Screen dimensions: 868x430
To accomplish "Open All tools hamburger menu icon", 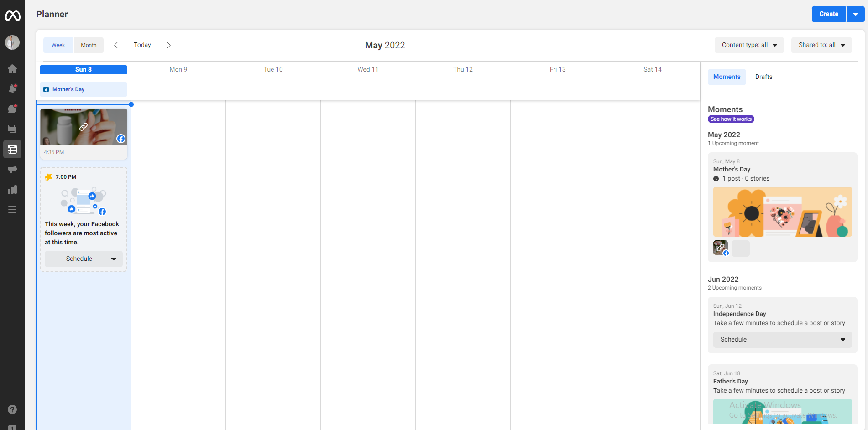I will tap(12, 209).
